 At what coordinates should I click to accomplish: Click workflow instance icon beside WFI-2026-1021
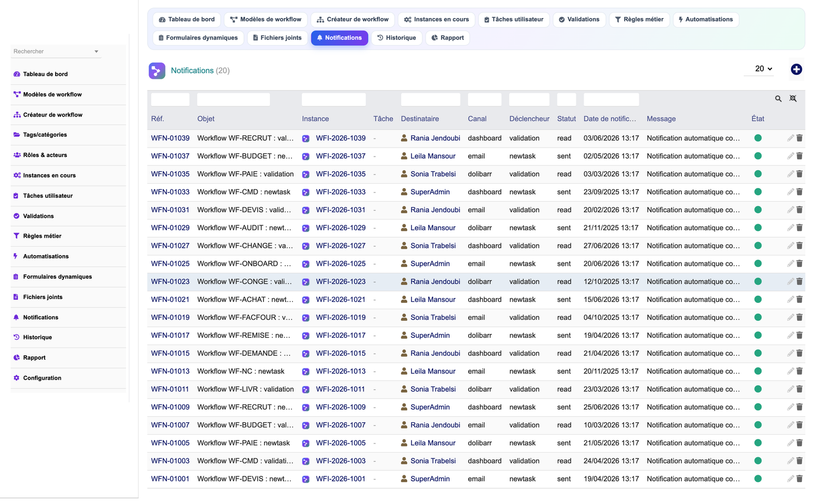(x=306, y=300)
